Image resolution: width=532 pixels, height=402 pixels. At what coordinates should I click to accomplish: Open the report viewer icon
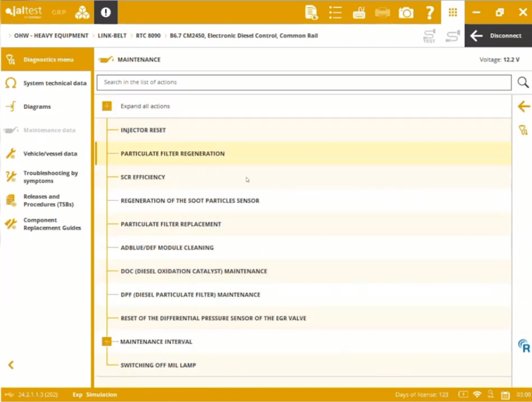(311, 12)
